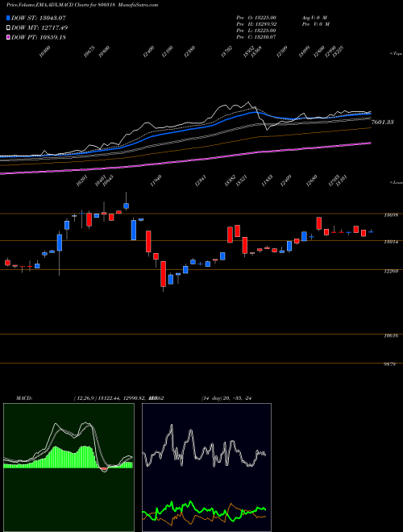The height and width of the screenshot is (532, 403).
Task: Click the 'Pre H: 13289.92' high value
Action: tap(257, 24)
